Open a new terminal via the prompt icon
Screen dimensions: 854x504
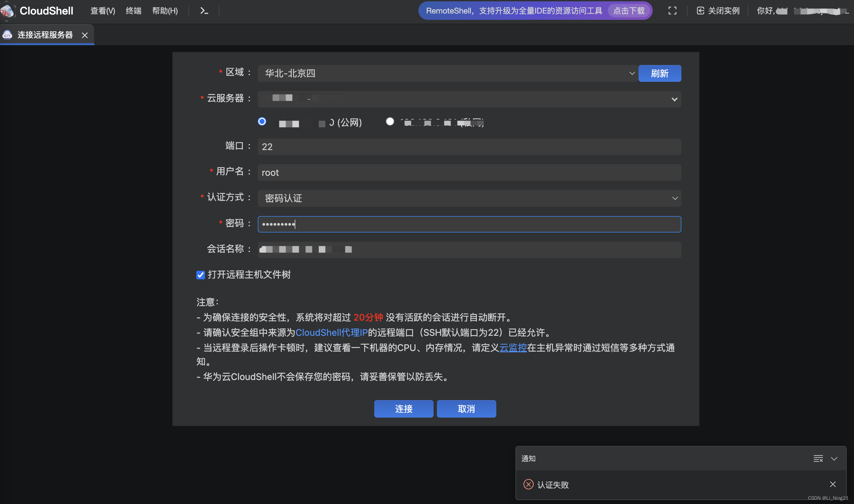point(204,11)
